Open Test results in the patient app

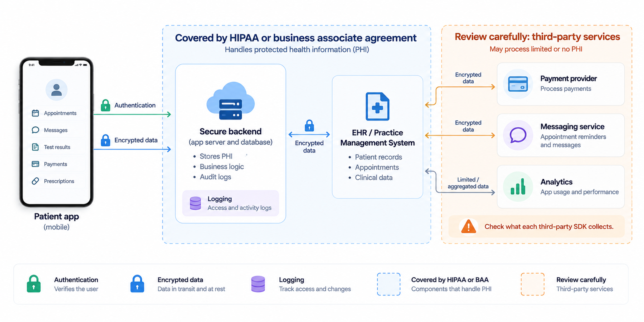pos(57,147)
